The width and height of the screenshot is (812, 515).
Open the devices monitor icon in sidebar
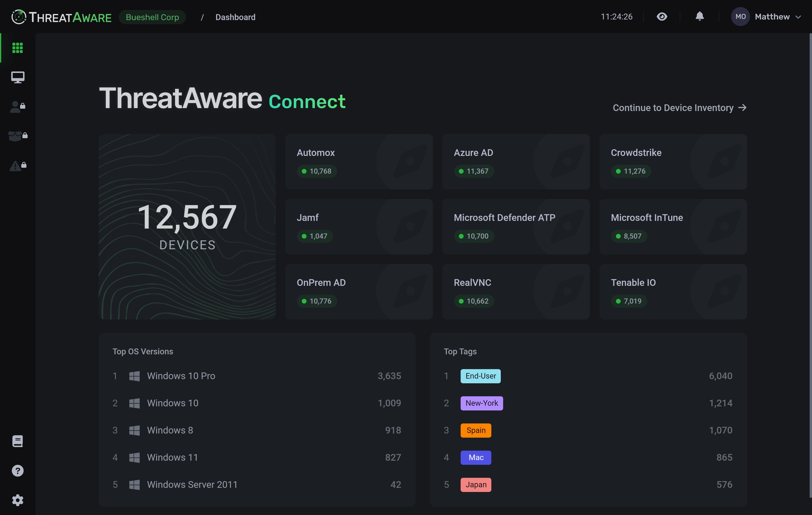(x=18, y=77)
